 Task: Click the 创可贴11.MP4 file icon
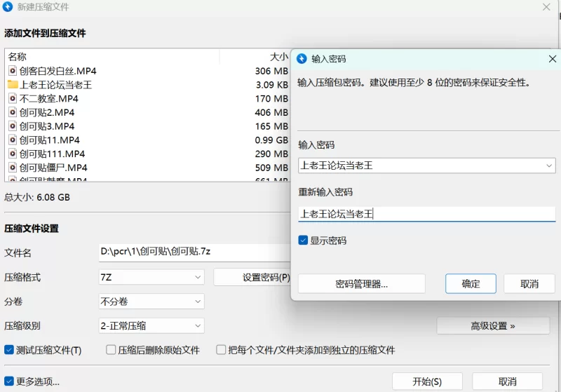point(13,140)
